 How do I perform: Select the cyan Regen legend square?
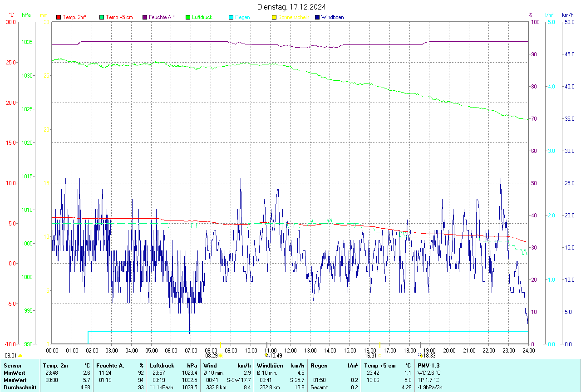click(x=231, y=17)
